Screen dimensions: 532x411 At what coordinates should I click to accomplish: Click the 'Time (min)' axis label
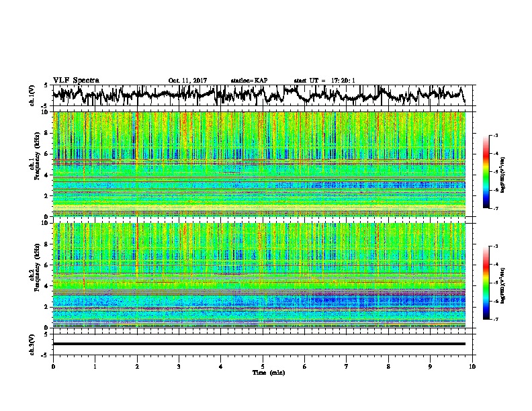tap(269, 373)
